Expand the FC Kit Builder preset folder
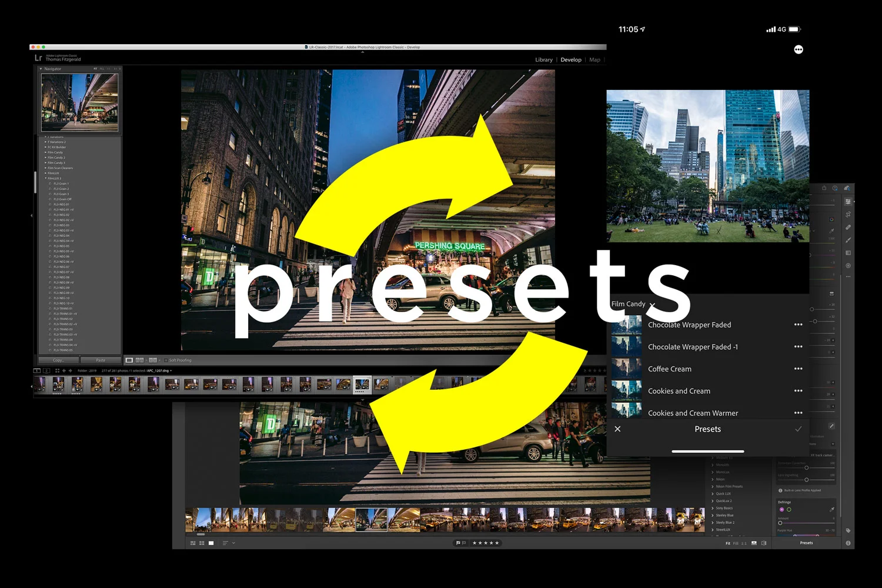882x588 pixels. point(45,147)
